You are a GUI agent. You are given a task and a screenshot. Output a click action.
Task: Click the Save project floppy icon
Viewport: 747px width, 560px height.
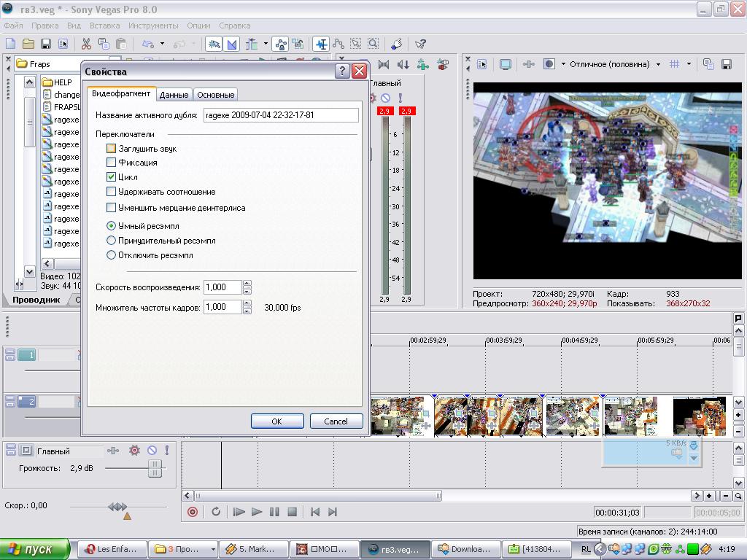[x=45, y=44]
